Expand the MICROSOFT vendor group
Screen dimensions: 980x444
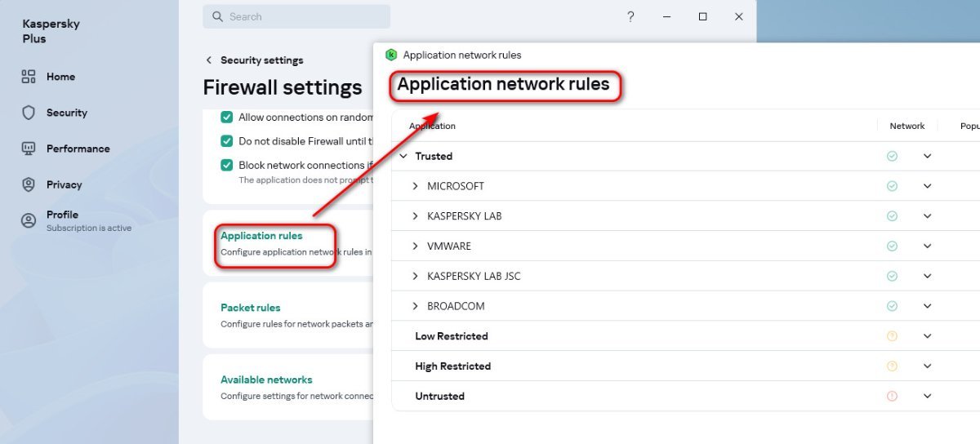pyautogui.click(x=416, y=186)
